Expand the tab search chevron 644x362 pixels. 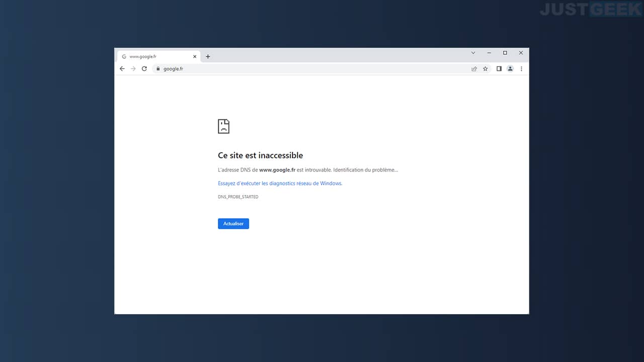coord(473,53)
